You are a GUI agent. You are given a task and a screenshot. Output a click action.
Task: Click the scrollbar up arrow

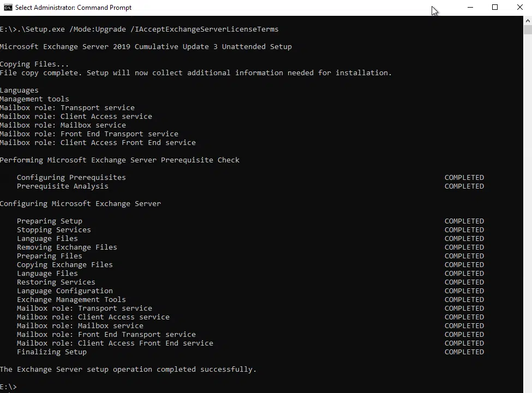(528, 21)
